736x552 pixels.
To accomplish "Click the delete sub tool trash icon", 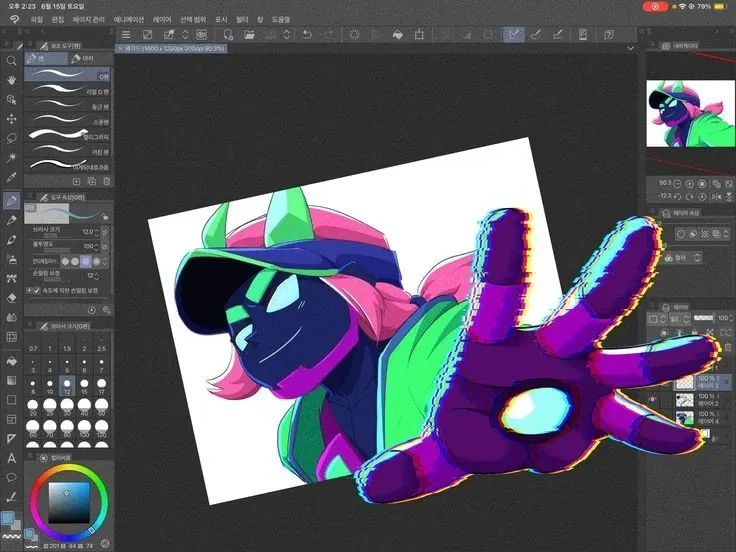I will click(107, 181).
